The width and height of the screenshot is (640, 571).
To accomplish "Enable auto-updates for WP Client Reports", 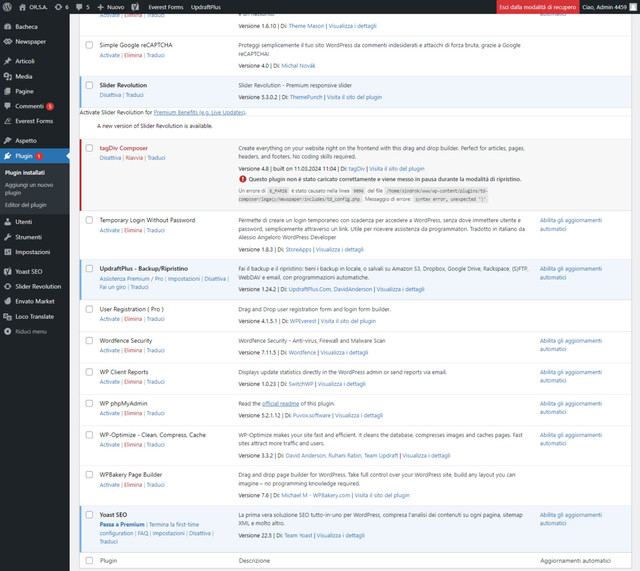I will pos(571,376).
